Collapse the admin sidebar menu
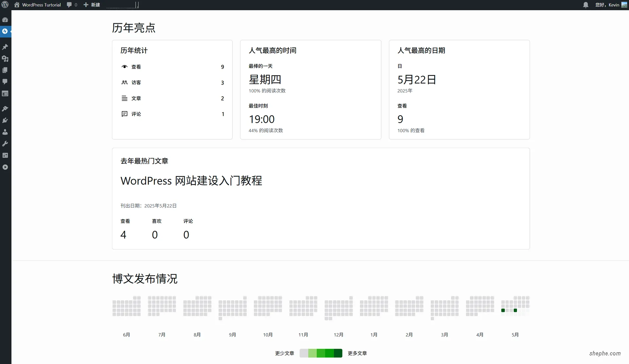Screen dimensions: 629x364 click(5, 167)
